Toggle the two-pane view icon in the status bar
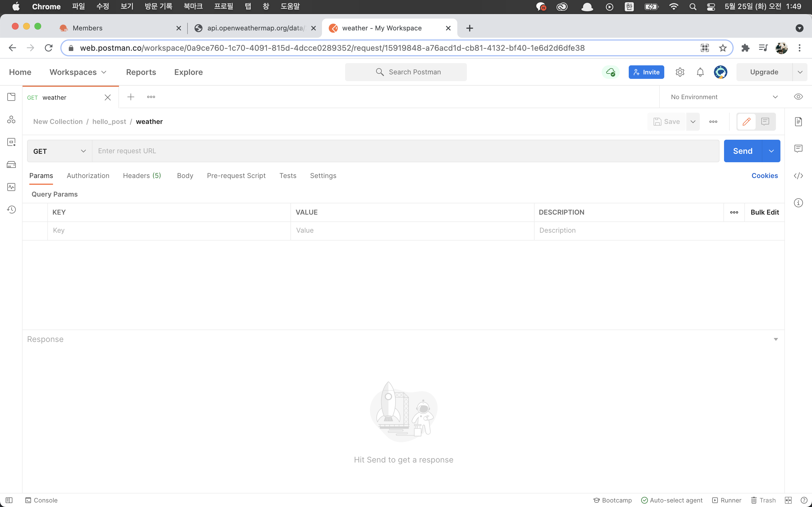 (788, 500)
